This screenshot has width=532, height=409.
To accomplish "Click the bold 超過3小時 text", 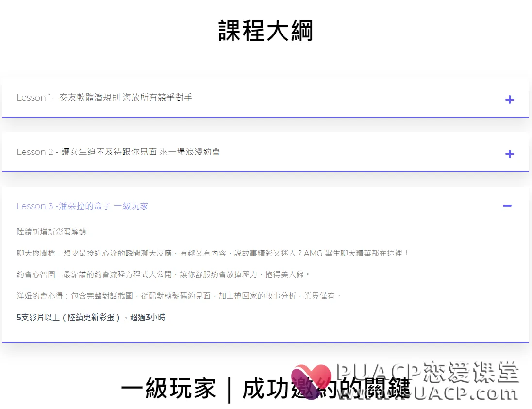I will 148,317.
